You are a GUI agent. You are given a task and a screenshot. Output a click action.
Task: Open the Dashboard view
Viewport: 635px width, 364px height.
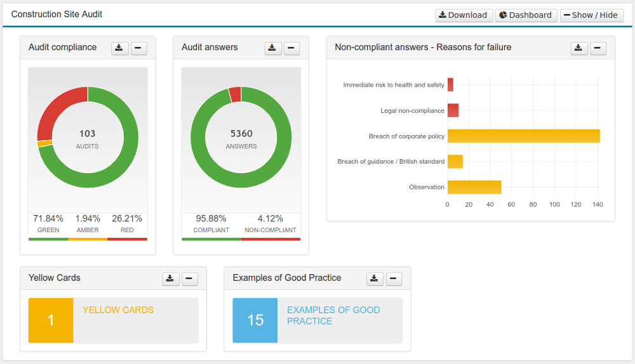tap(526, 15)
